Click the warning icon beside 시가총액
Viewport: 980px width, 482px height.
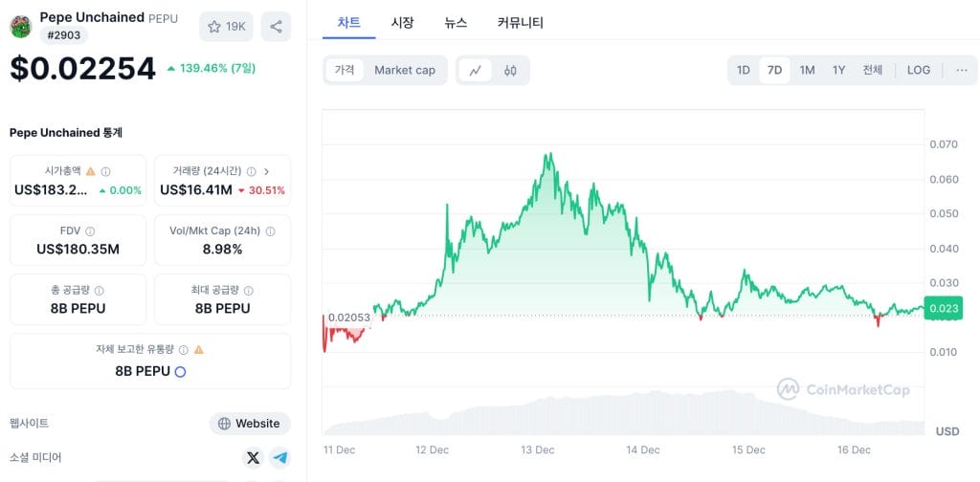[91, 171]
